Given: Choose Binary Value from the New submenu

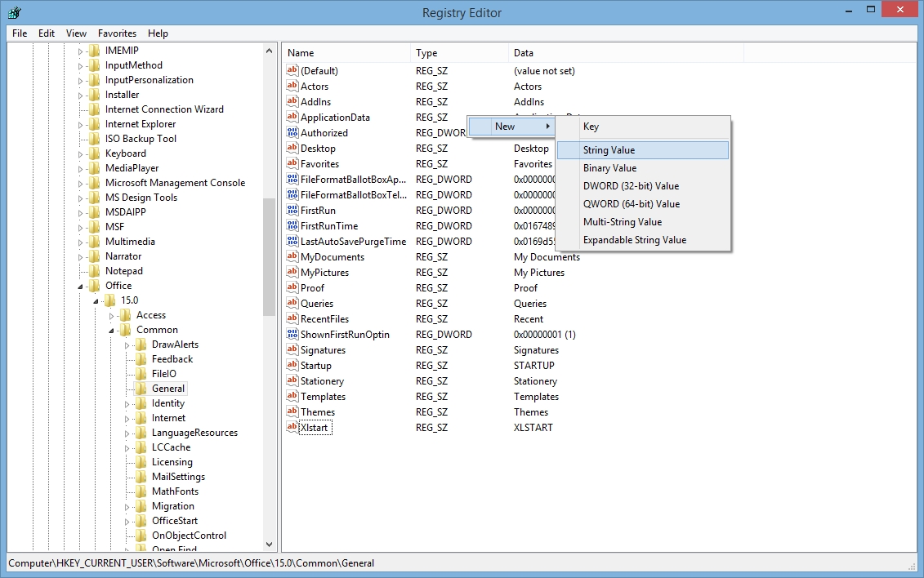Looking at the screenshot, I should 643,167.
